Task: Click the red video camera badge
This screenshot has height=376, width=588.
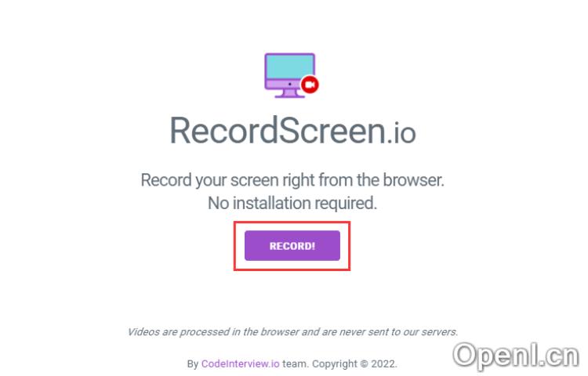Action: coord(310,85)
